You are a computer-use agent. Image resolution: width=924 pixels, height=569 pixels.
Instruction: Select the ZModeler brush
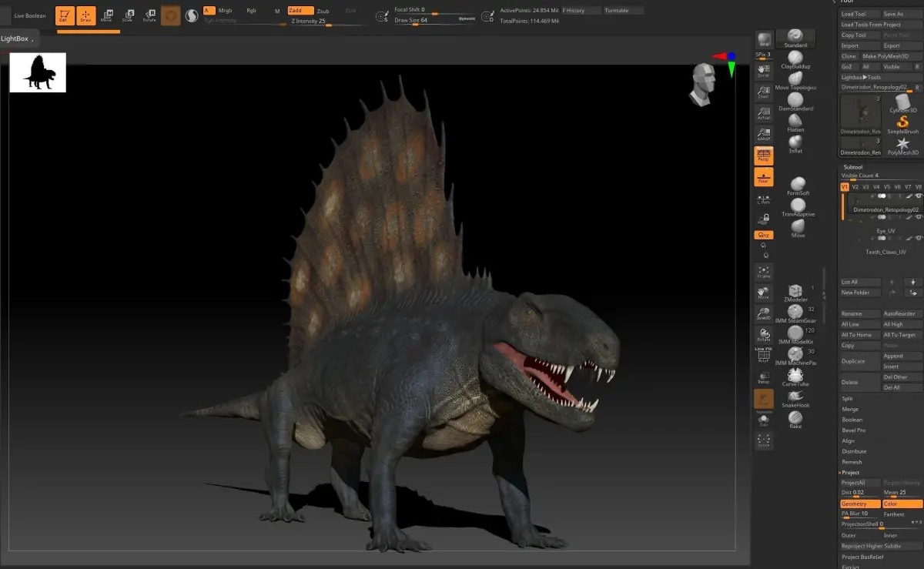click(x=795, y=293)
